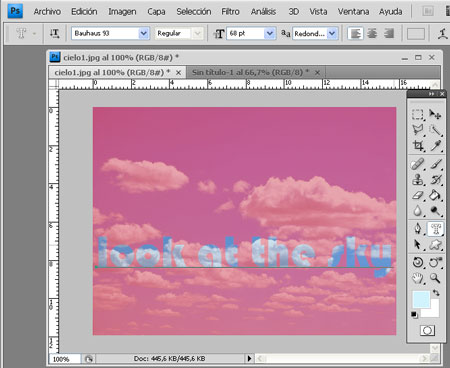Image resolution: width=450 pixels, height=368 pixels.
Task: Select the Custom Shape tool
Action: [435, 244]
